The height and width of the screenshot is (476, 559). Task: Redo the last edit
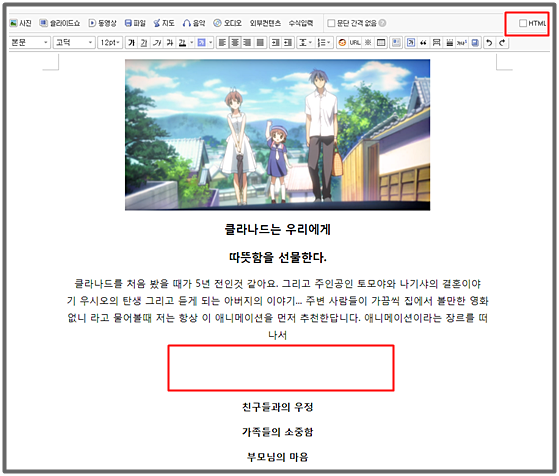click(x=502, y=43)
